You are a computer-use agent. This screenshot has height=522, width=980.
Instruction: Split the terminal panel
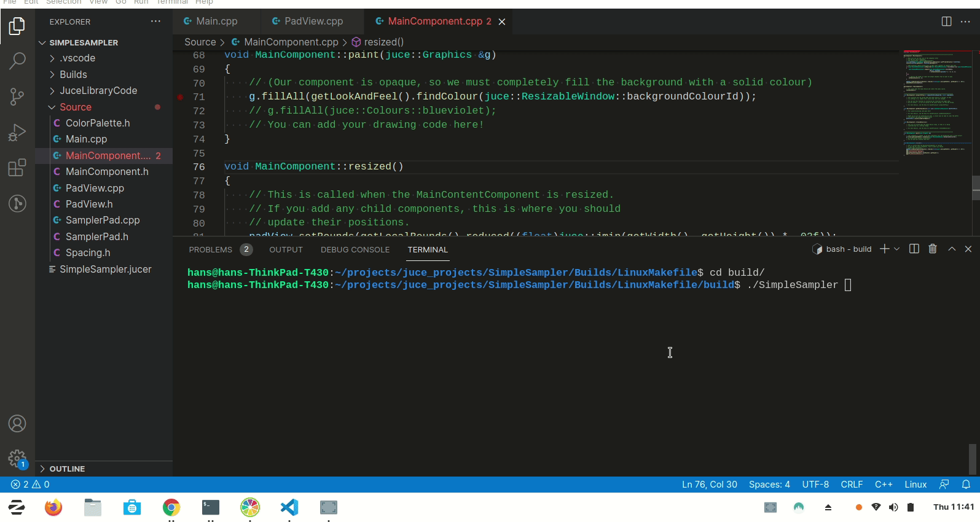tap(914, 249)
